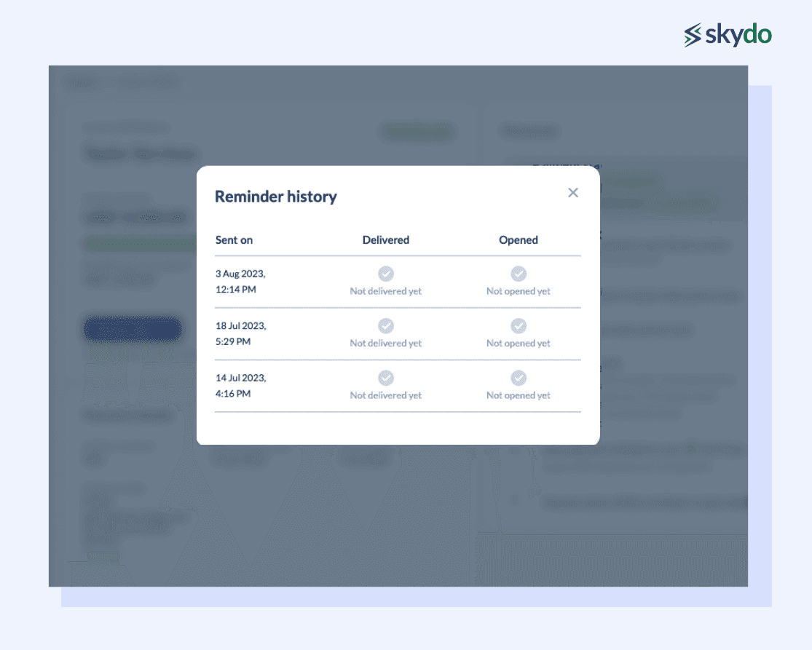Click the Skydo logo

click(728, 35)
